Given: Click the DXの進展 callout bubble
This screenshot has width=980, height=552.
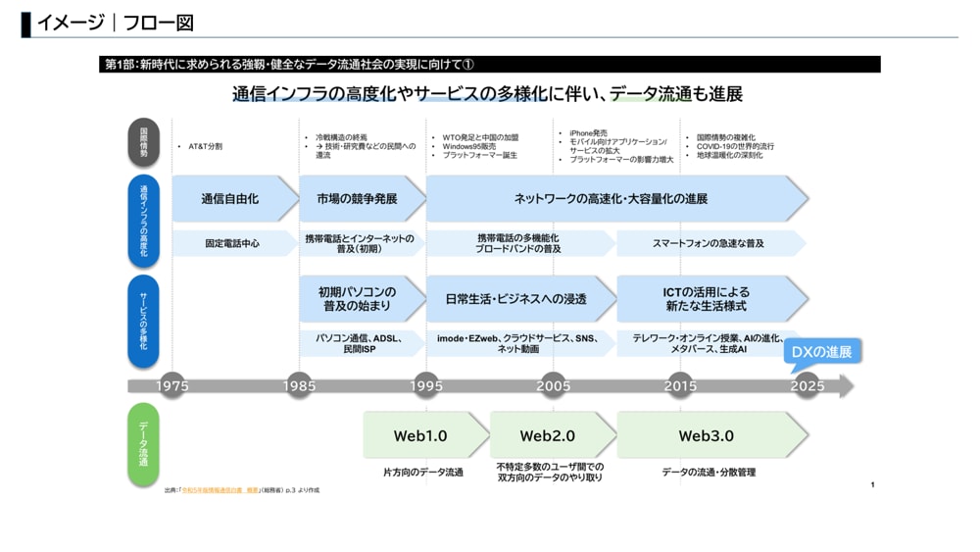Looking at the screenshot, I should 822,352.
